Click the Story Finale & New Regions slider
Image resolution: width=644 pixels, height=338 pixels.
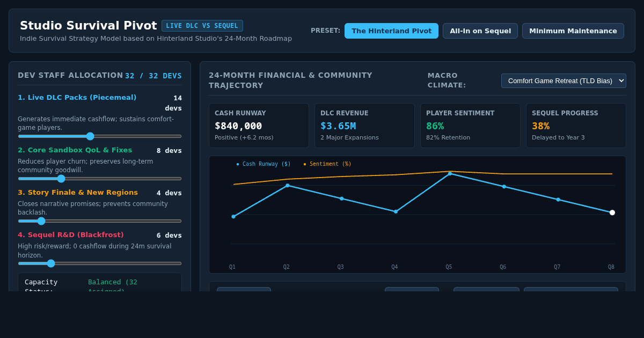coord(100,221)
